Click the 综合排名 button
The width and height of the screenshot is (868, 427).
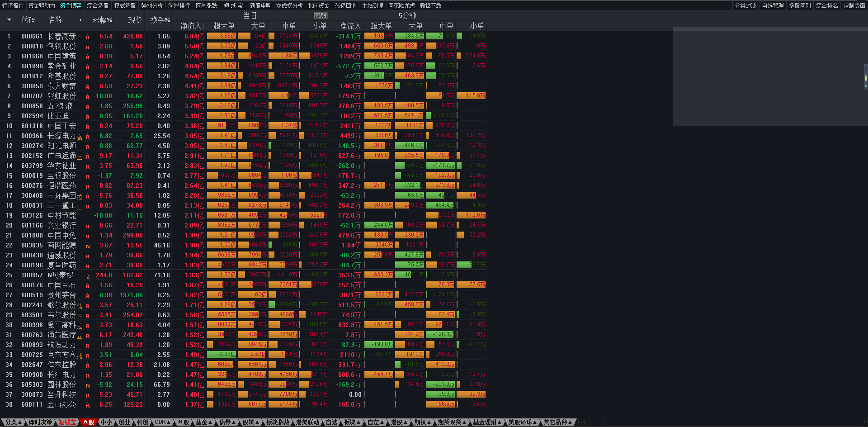[827, 5]
